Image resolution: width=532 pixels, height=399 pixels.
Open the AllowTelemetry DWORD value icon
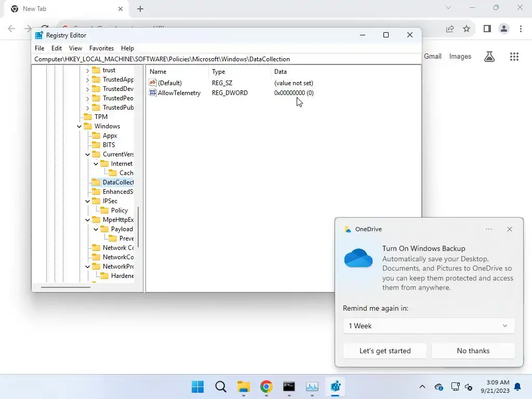point(153,92)
